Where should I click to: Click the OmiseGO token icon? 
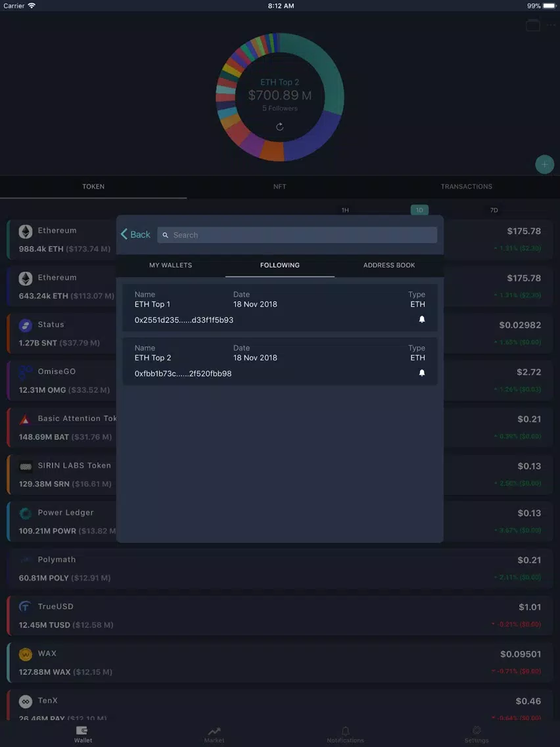[x=26, y=372]
